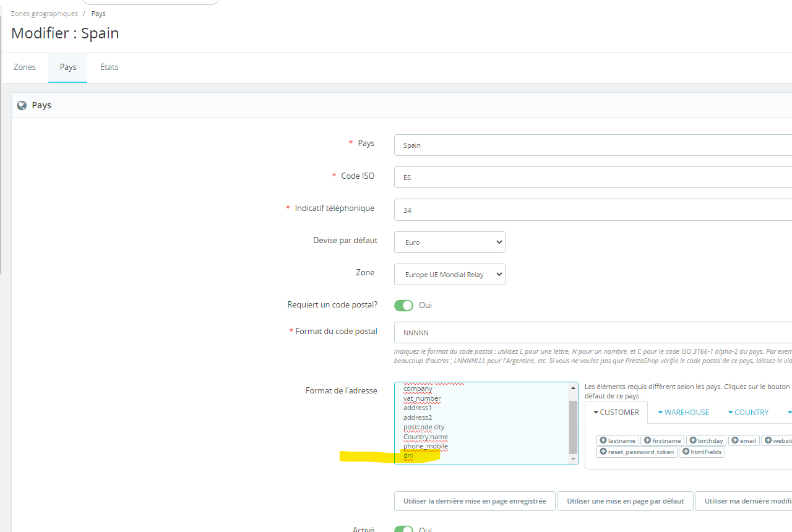Viewport: 792px width, 532px height.
Task: Click 'Utiliser la dernière mise en page enregistrée'
Action: point(475,501)
